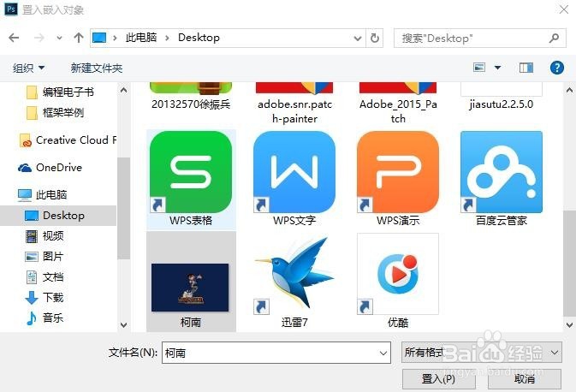
Task: Open the 所有格式 file type dropdown
Action: pyautogui.click(x=482, y=353)
